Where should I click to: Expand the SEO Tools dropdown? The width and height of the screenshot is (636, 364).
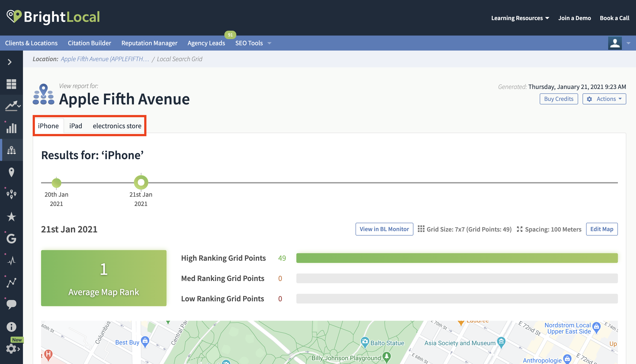click(x=253, y=43)
